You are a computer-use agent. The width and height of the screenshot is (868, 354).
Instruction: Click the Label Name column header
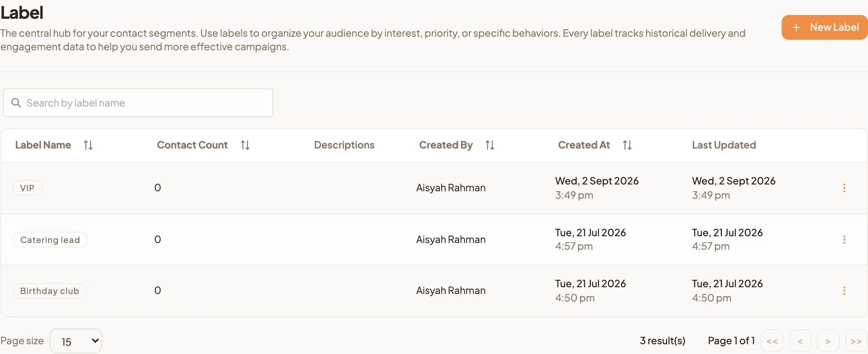tap(43, 145)
